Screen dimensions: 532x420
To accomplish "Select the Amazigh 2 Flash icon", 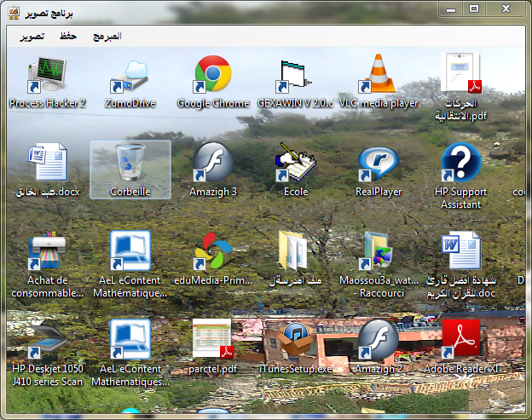I will tap(378, 339).
